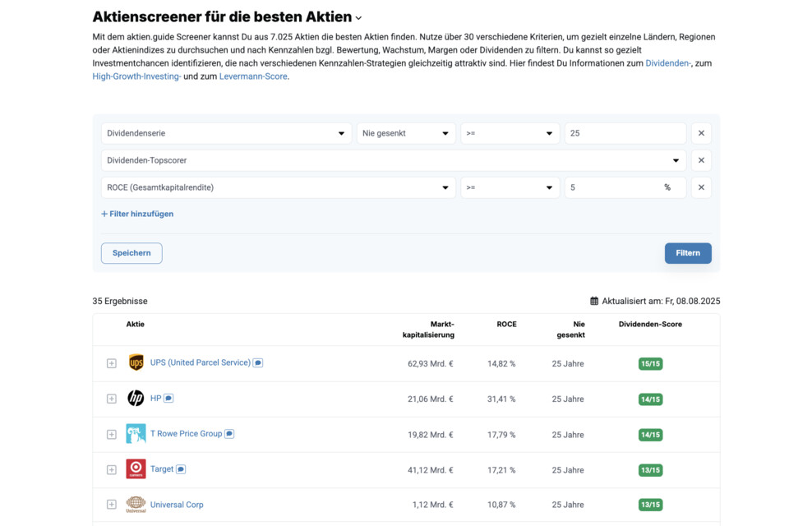Expand the HP row details
The height and width of the screenshot is (526, 812).
pyautogui.click(x=112, y=399)
